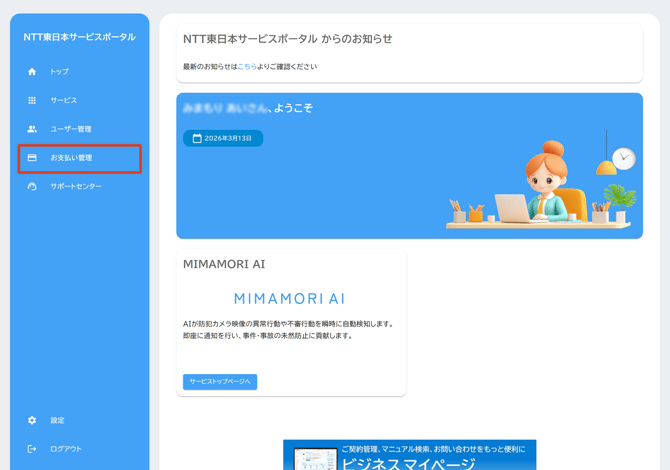Select ユーザー管理 menu label
Screen dimensions: 670x470
[x=71, y=129]
